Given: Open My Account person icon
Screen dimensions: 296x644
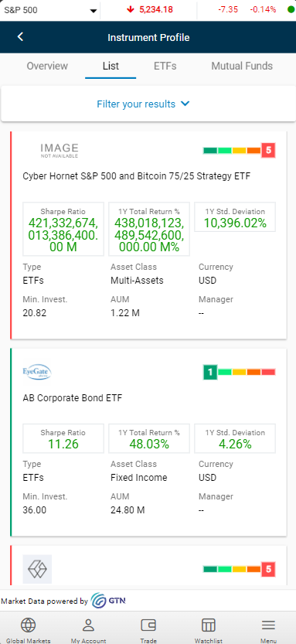Looking at the screenshot, I should coord(88,625).
